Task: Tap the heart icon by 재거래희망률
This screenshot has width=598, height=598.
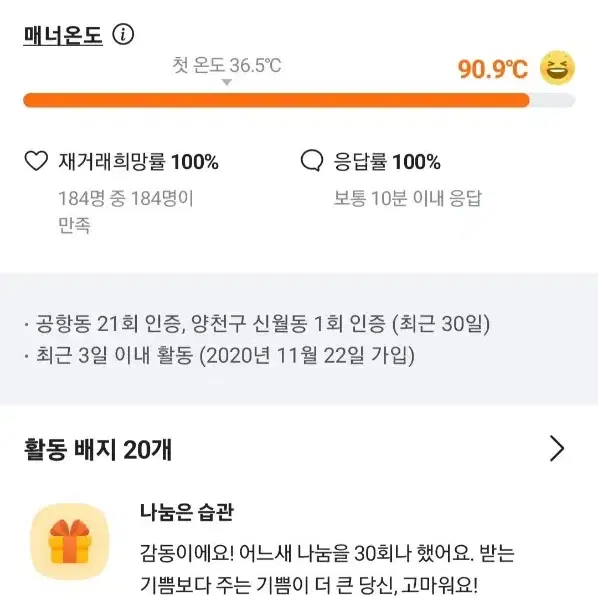Action: point(36,161)
